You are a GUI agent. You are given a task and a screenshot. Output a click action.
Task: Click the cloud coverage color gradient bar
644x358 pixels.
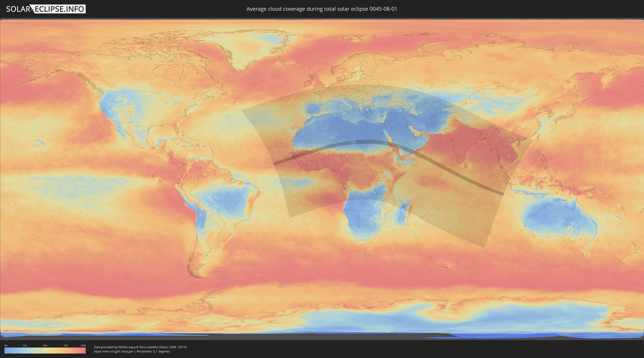(x=45, y=350)
